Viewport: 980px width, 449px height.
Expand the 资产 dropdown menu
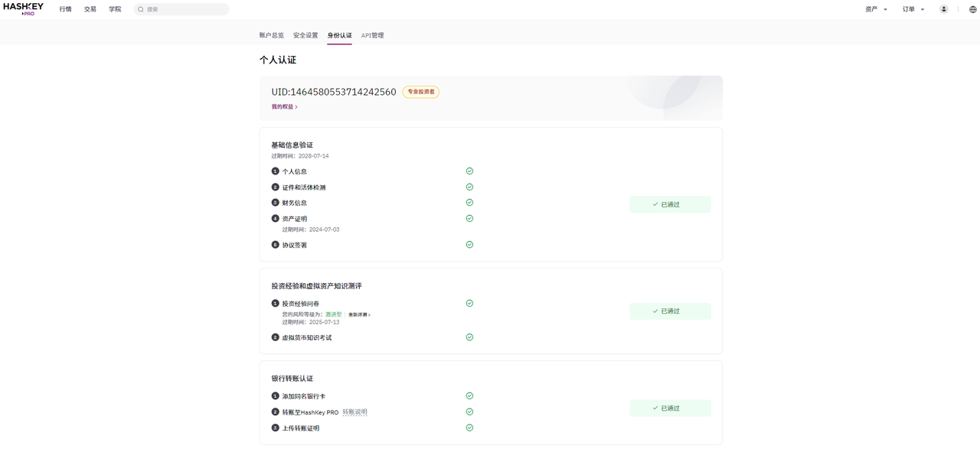876,9
